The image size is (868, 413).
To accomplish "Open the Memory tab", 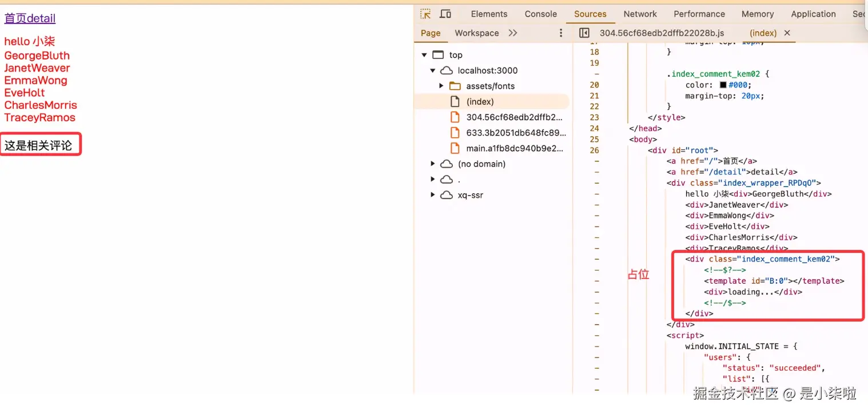I will point(758,14).
